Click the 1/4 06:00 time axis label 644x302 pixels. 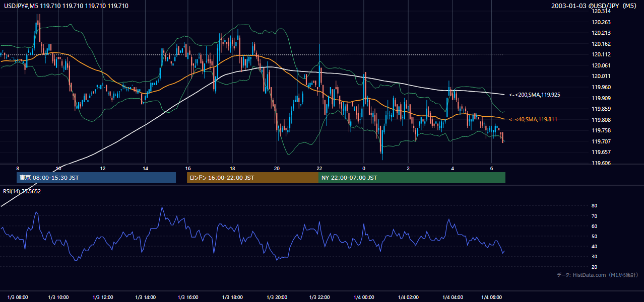(x=491, y=297)
